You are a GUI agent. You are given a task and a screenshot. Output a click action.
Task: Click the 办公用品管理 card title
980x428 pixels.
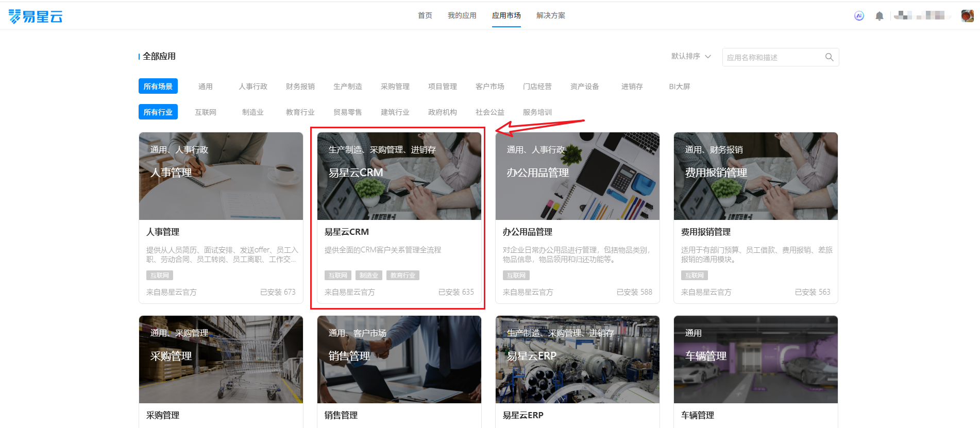[528, 232]
